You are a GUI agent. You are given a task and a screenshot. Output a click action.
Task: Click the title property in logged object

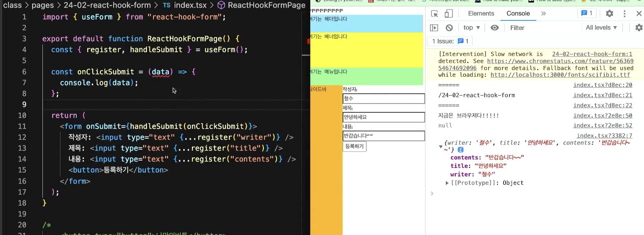point(459,166)
